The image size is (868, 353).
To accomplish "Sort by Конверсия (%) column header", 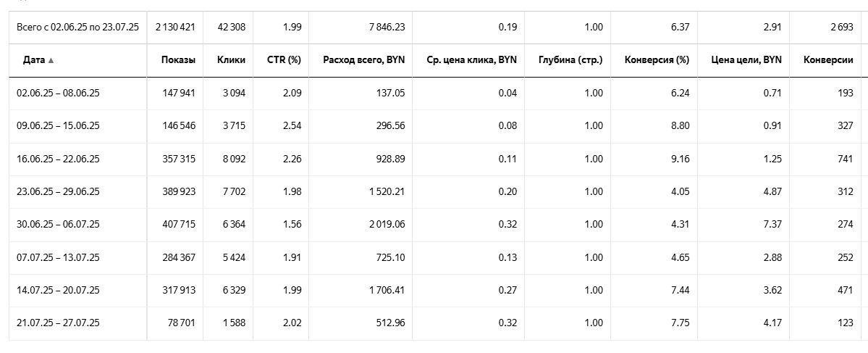I will coord(656,60).
